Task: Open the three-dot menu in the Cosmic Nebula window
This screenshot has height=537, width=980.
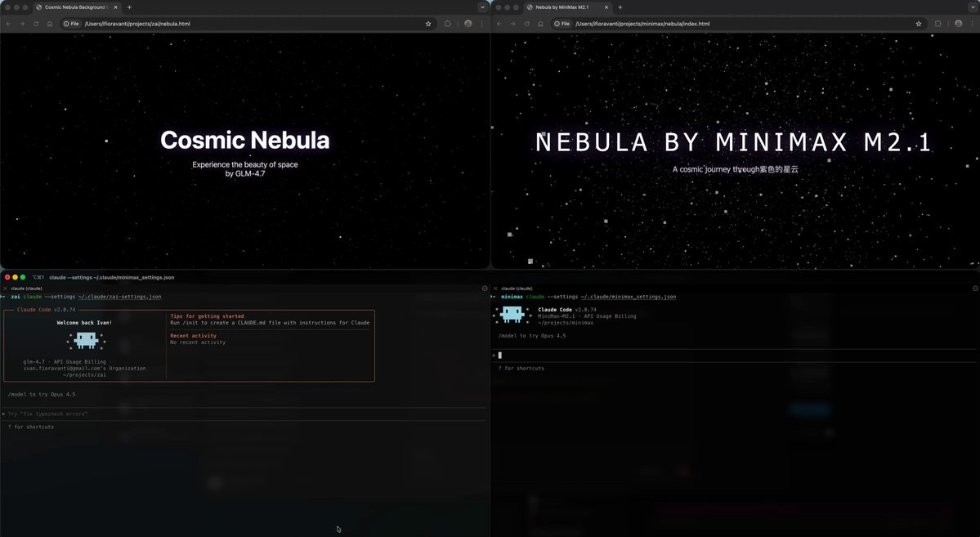Action: [x=482, y=24]
